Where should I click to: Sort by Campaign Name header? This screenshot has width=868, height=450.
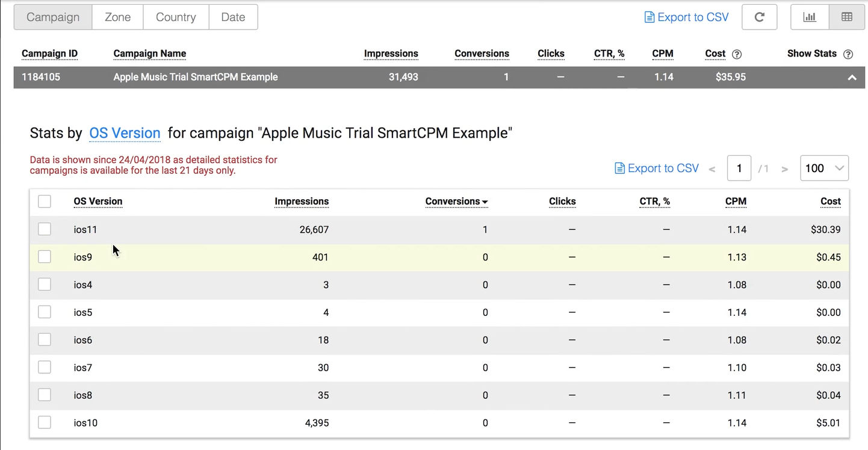point(150,54)
